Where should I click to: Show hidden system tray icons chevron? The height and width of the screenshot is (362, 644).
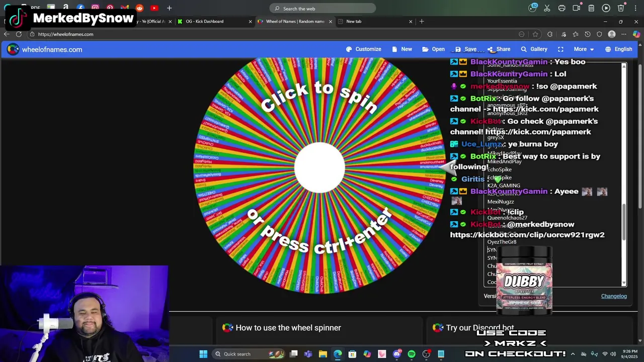tap(573, 354)
